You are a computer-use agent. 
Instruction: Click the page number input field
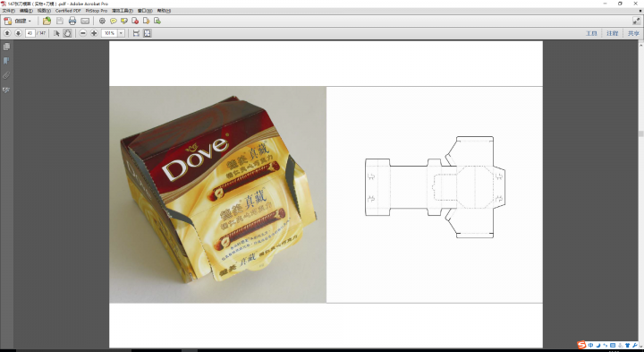(30, 33)
